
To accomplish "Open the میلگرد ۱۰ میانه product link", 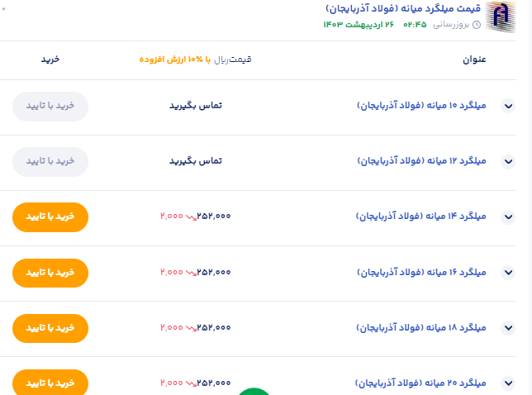I will [x=421, y=107].
